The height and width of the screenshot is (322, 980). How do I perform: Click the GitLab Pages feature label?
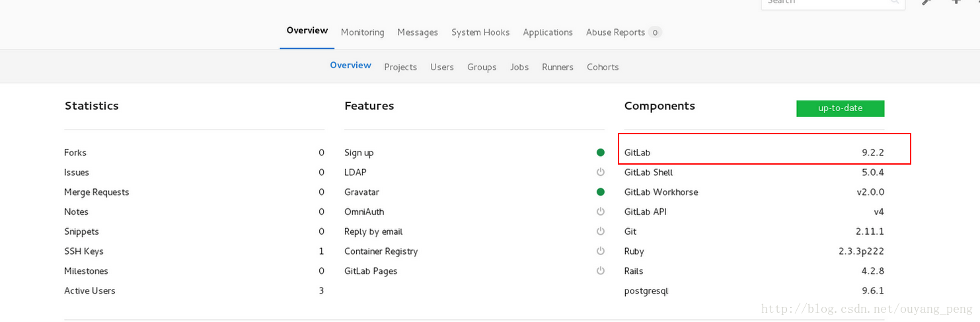click(x=371, y=271)
